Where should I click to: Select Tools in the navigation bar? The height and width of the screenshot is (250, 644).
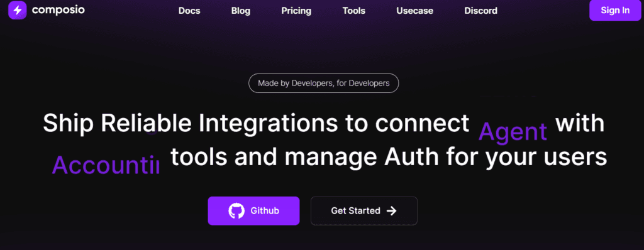click(354, 11)
